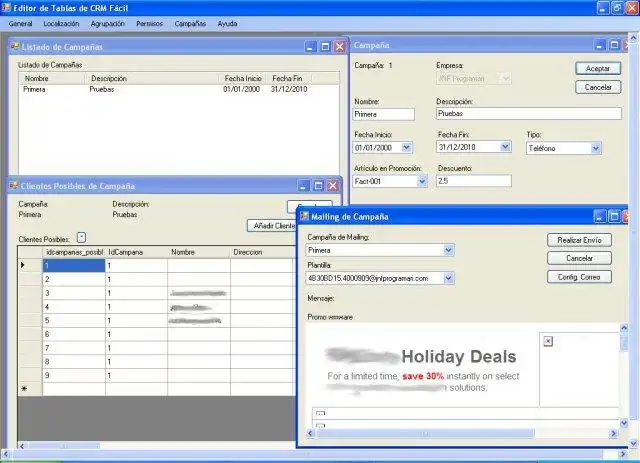This screenshot has width=640, height=463.
Task: Click the Direccion column header in clients grid
Action: 262,252
